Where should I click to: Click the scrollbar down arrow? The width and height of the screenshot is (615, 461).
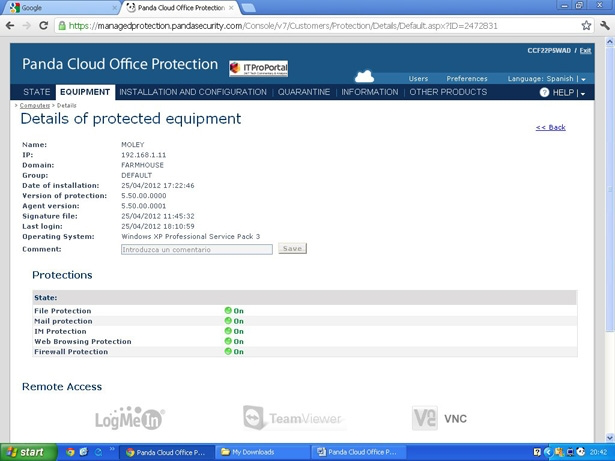pyautogui.click(x=610, y=437)
